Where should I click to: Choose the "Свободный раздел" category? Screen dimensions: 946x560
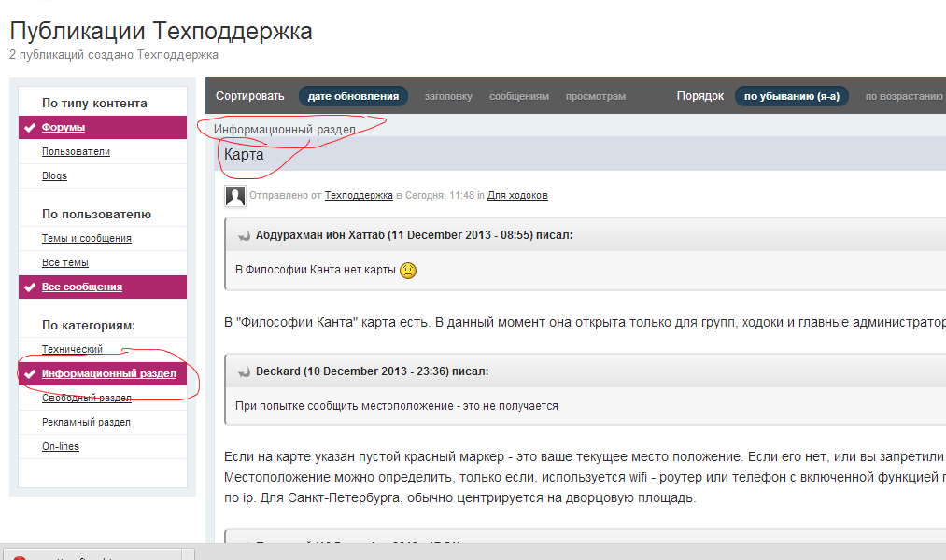[86, 398]
